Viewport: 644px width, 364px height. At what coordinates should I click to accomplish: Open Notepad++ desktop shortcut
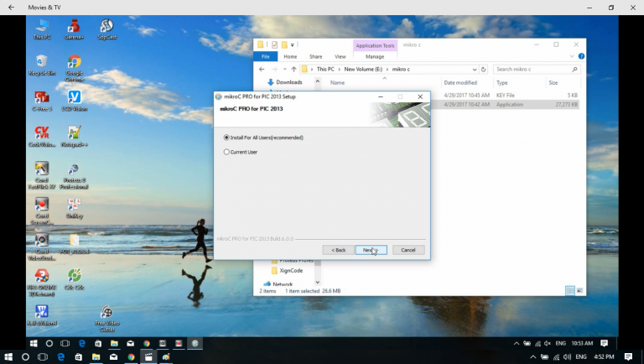point(75,137)
